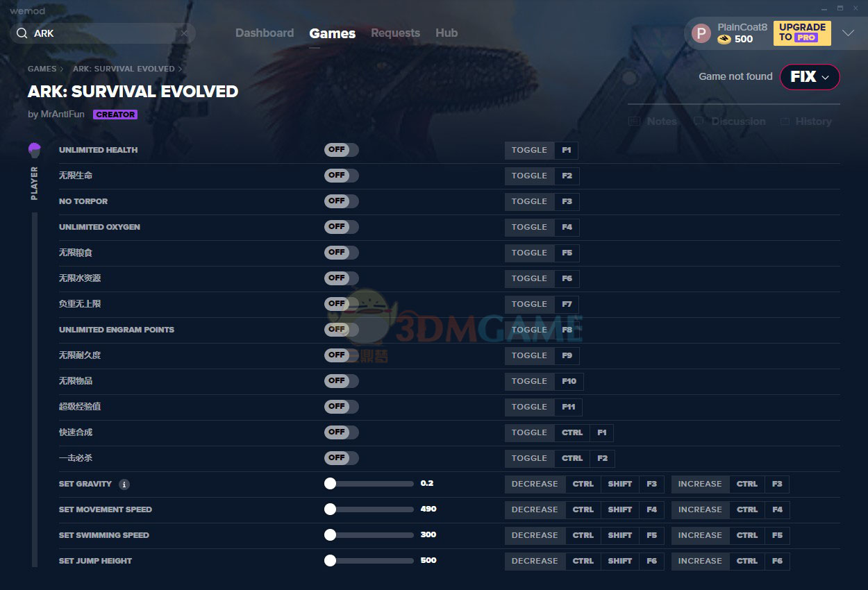Viewport: 868px width, 590px height.
Task: Click into the ARK search field
Action: [104, 33]
